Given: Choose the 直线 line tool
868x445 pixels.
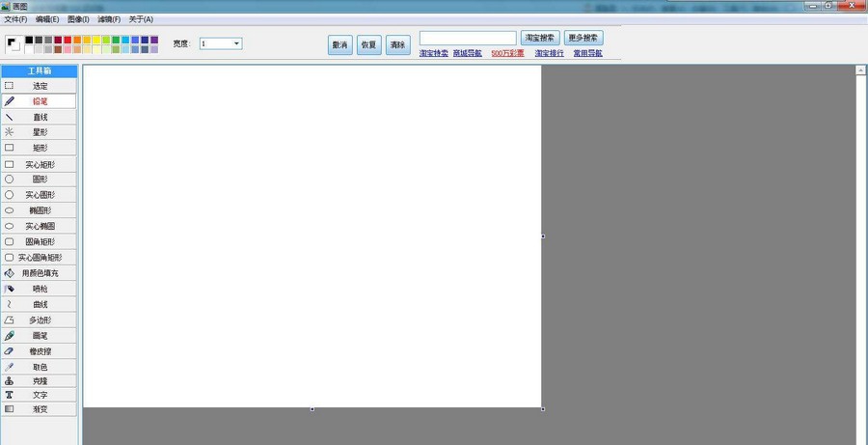Looking at the screenshot, I should point(39,117).
